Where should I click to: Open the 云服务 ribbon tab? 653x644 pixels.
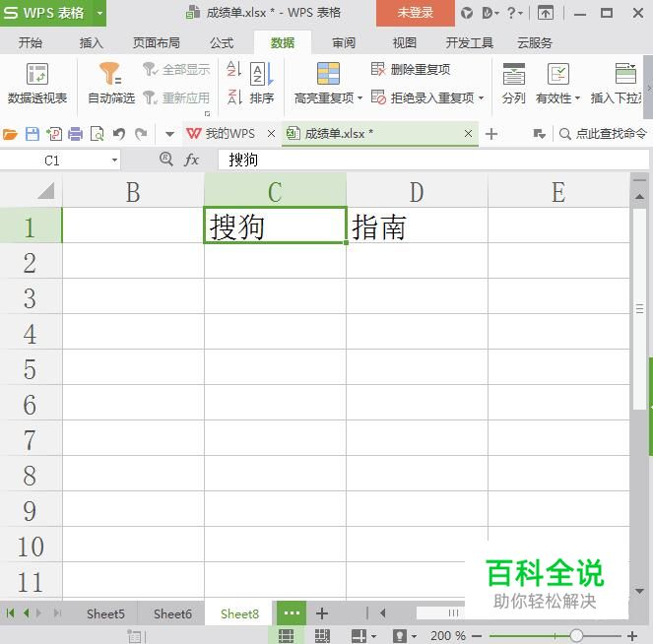[534, 42]
